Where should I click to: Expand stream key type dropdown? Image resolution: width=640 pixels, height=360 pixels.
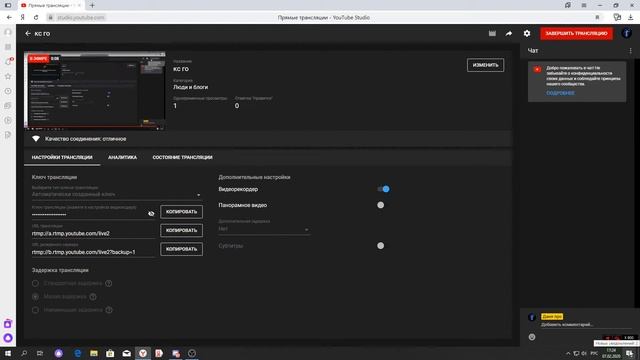click(x=116, y=195)
